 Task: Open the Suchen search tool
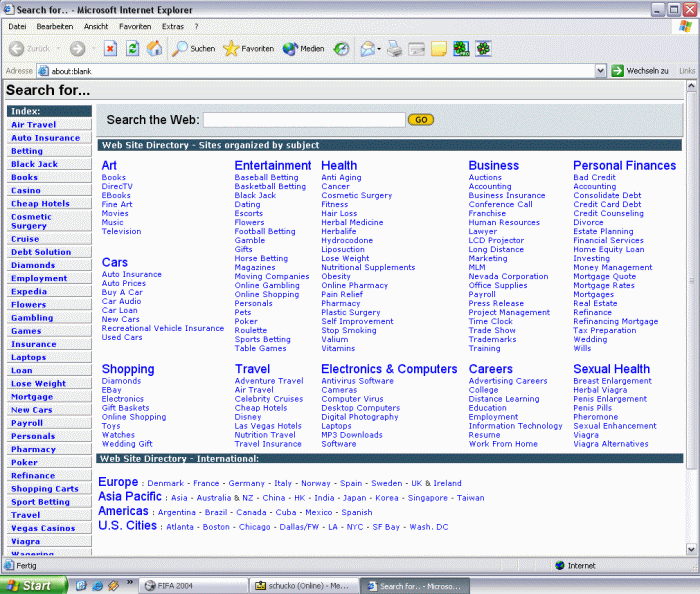coord(193,49)
